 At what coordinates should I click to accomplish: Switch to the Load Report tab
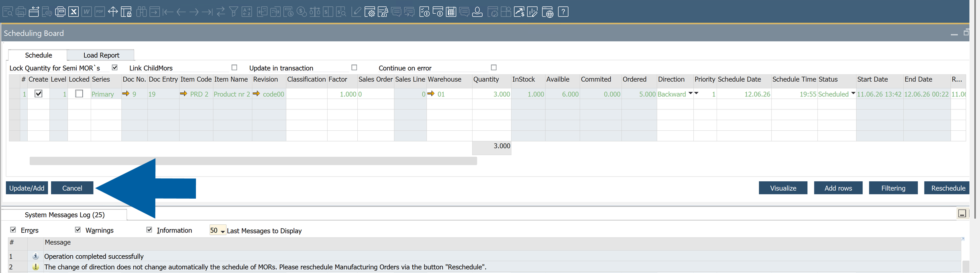click(101, 55)
